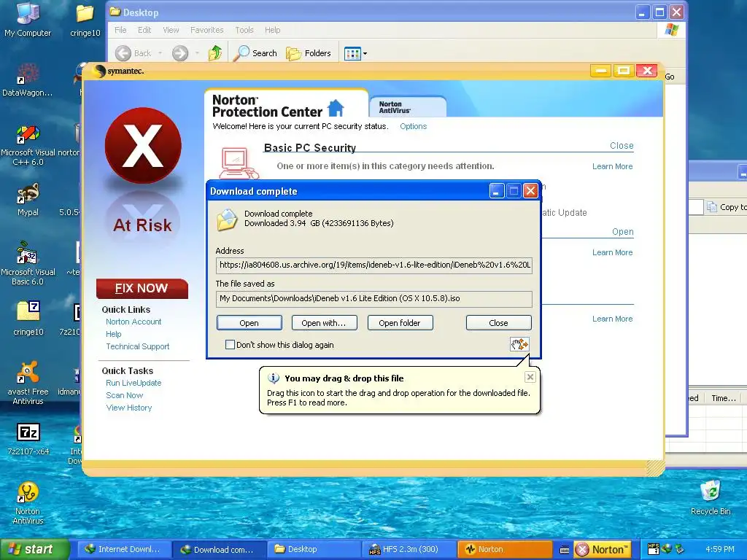
Task: Click the Norton Protection Center home icon
Action: [x=336, y=108]
